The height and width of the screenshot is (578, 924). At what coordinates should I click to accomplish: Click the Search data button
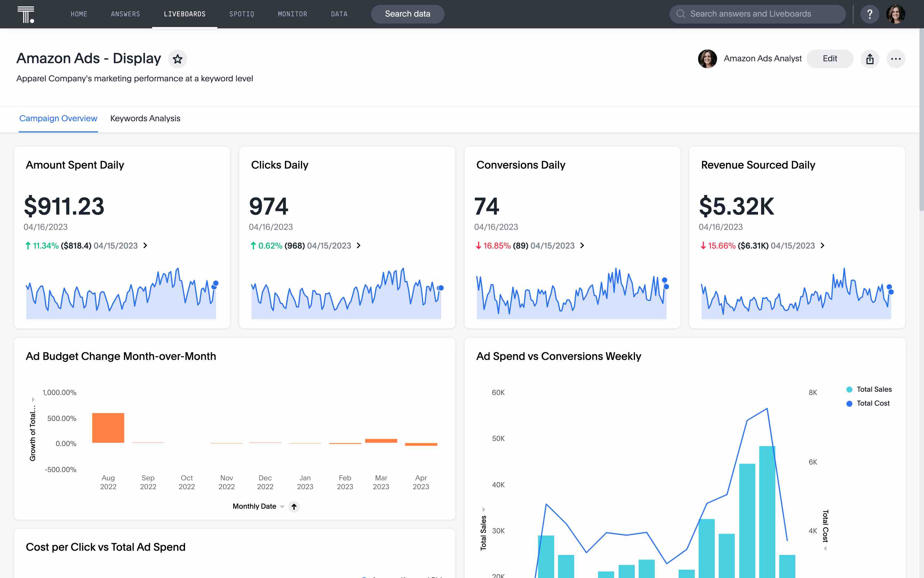coord(407,14)
